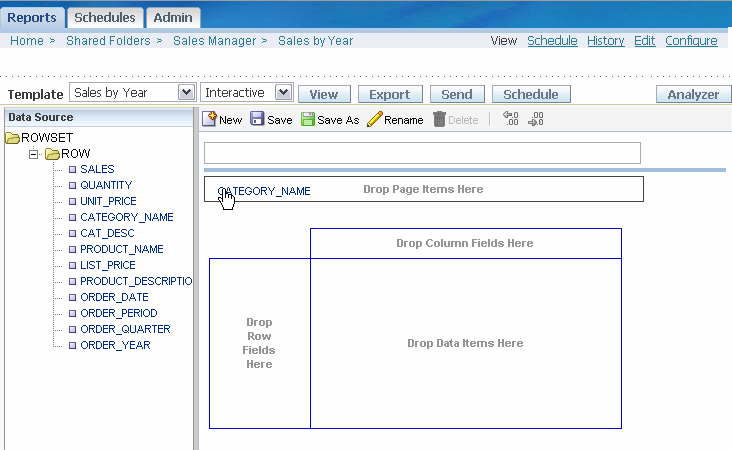Click the New toolbar label
Image resolution: width=732 pixels, height=450 pixels.
coord(231,120)
